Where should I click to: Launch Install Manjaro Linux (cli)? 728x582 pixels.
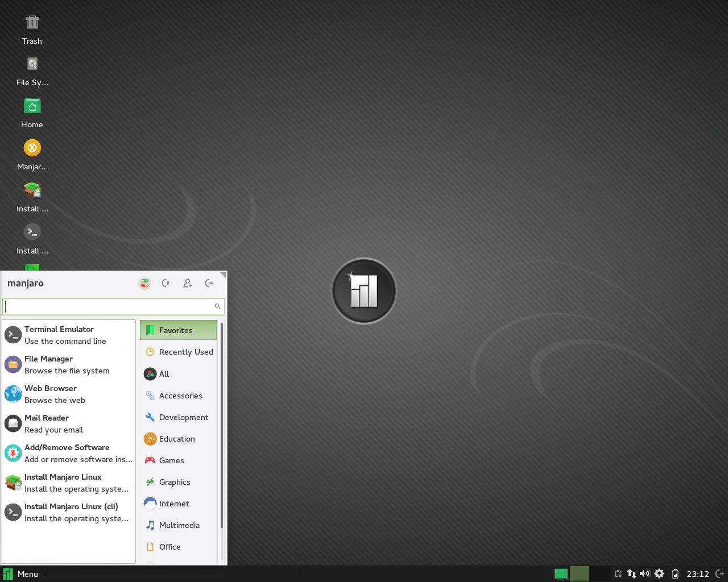coord(69,512)
